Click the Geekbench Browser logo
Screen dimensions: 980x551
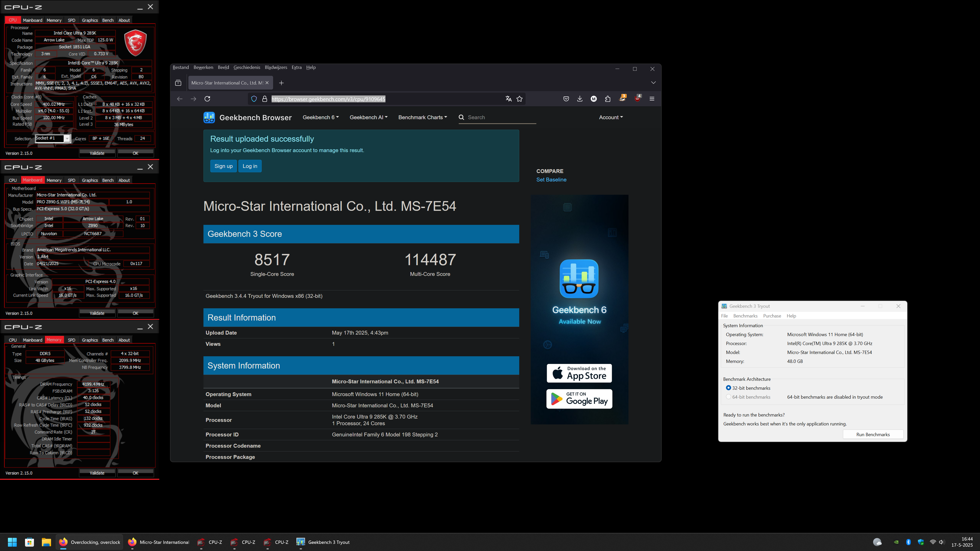click(x=248, y=117)
